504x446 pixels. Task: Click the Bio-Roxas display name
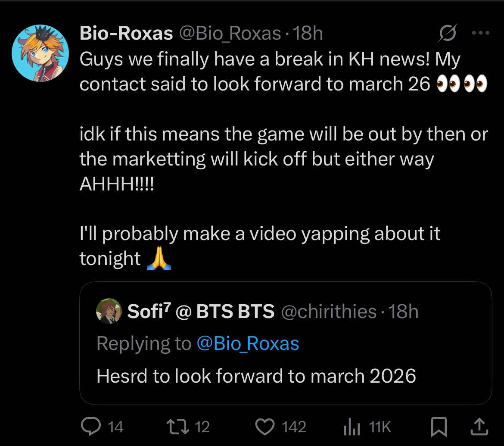tap(126, 33)
